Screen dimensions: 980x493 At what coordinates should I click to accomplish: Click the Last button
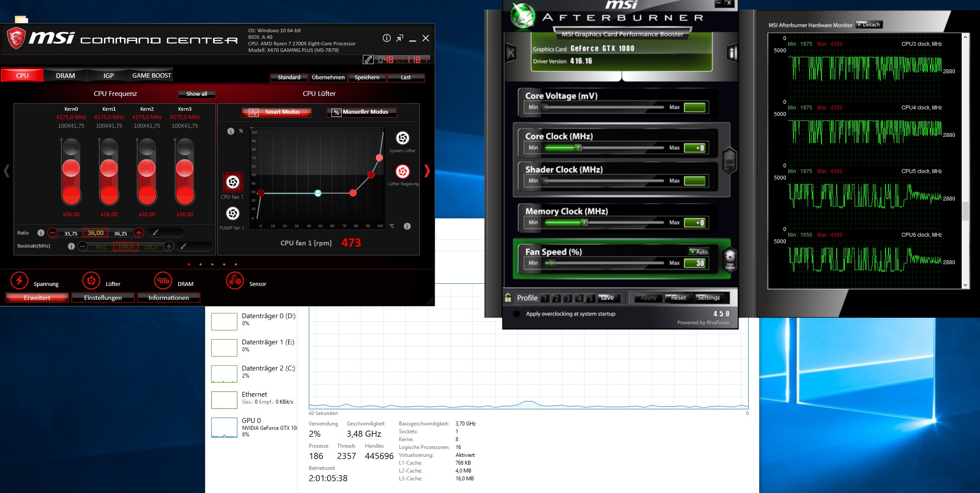406,78
